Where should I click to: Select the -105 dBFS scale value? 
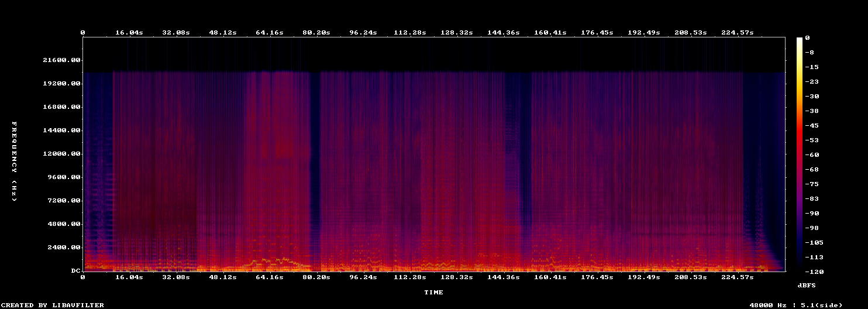pos(814,242)
